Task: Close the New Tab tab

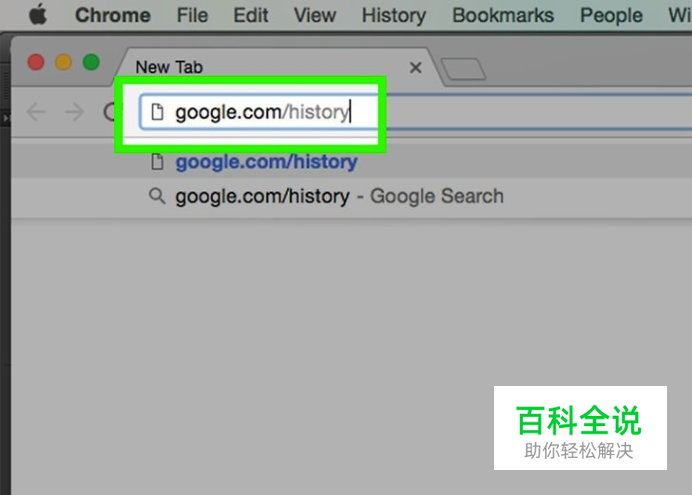Action: 415,68
